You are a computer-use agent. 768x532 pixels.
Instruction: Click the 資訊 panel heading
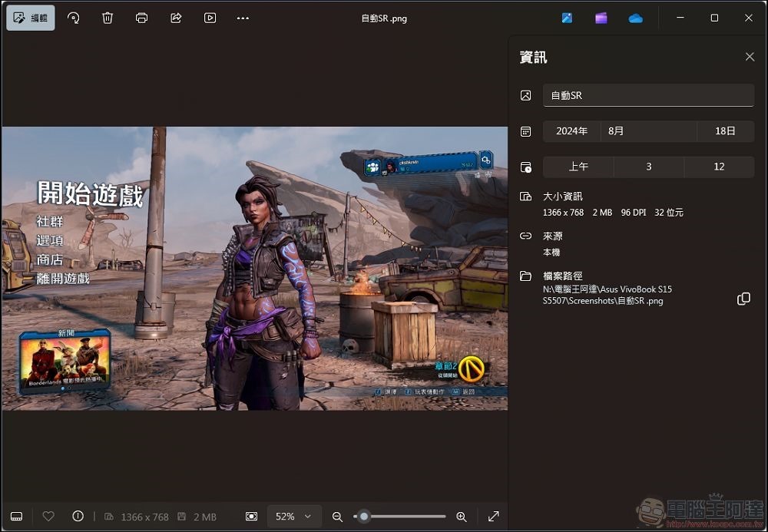click(534, 58)
